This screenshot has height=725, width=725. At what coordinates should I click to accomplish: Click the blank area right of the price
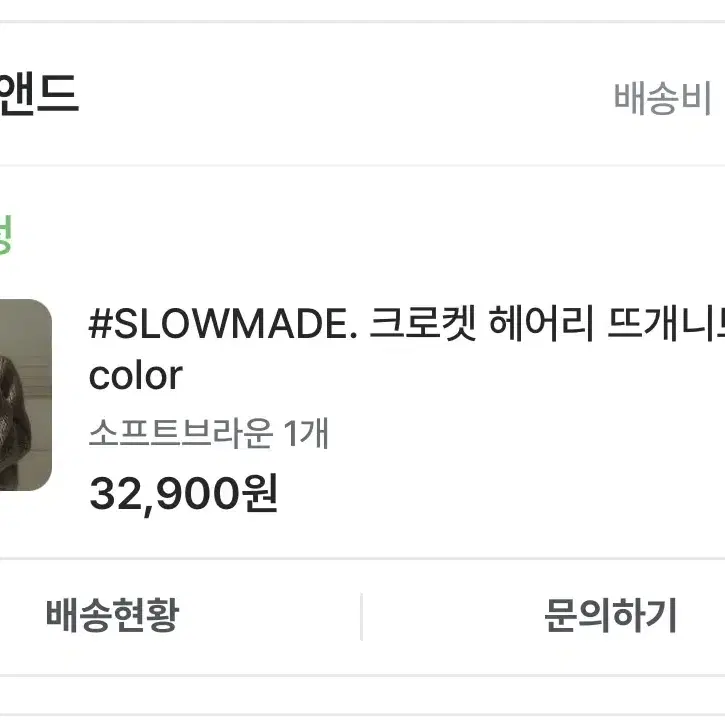(x=499, y=494)
